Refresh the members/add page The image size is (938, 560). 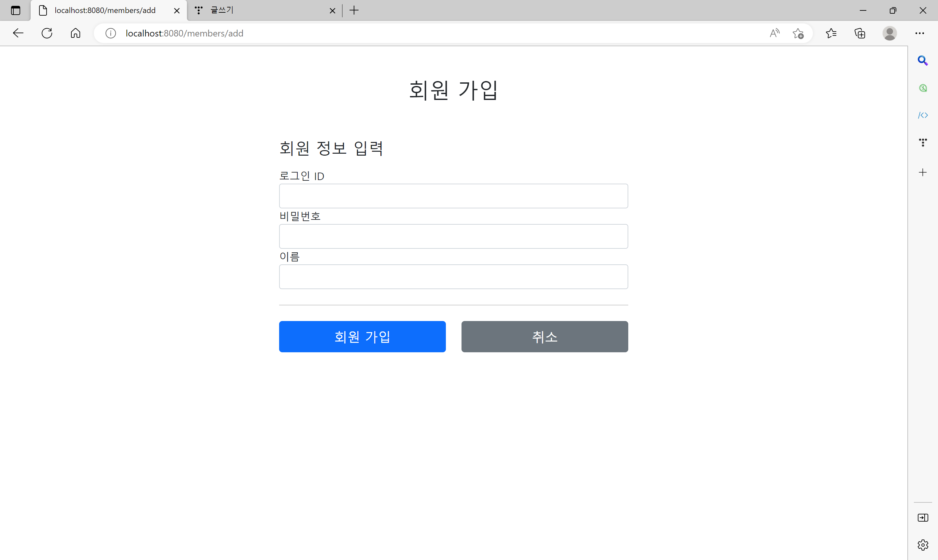coord(47,33)
